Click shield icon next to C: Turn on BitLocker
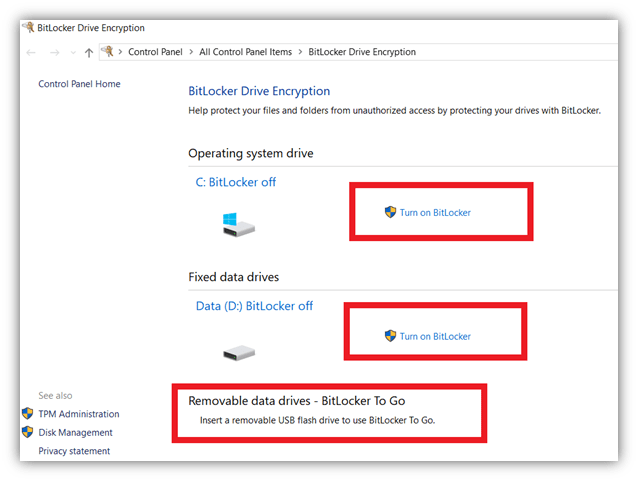 point(390,212)
